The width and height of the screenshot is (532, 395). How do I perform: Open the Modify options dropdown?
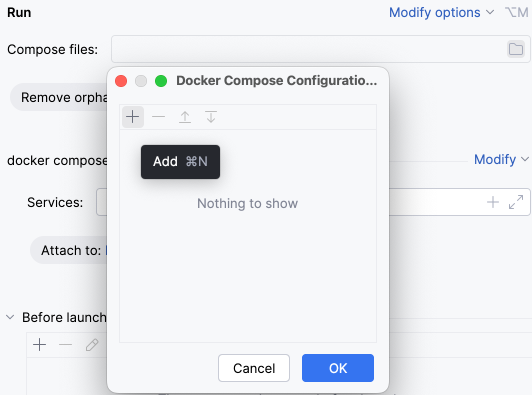pyautogui.click(x=434, y=12)
